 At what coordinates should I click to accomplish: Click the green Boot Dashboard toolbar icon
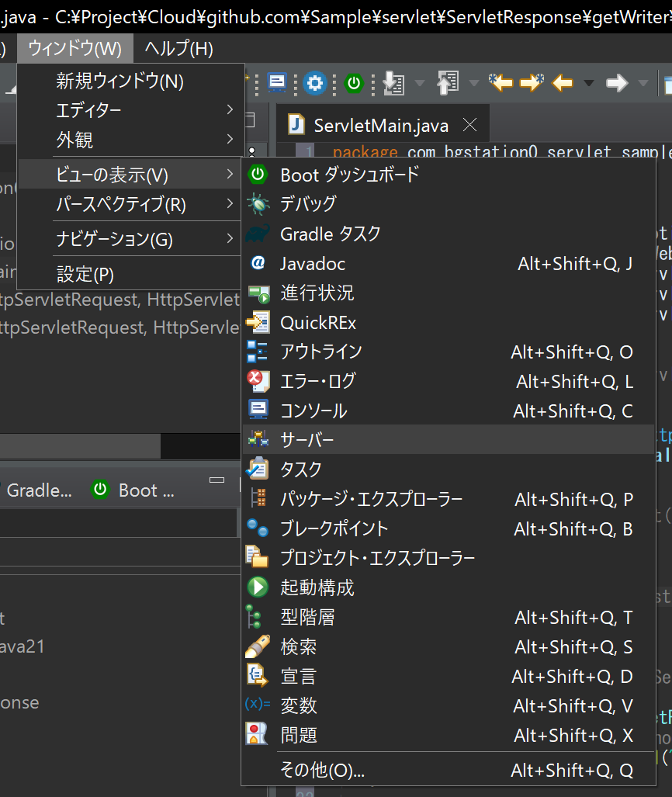click(x=354, y=83)
